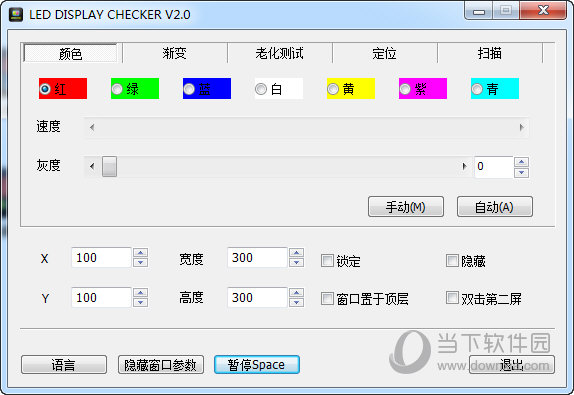Screen dimensions: 574x395
Task: Click the 灰度 slider thumb
Action: [109, 166]
